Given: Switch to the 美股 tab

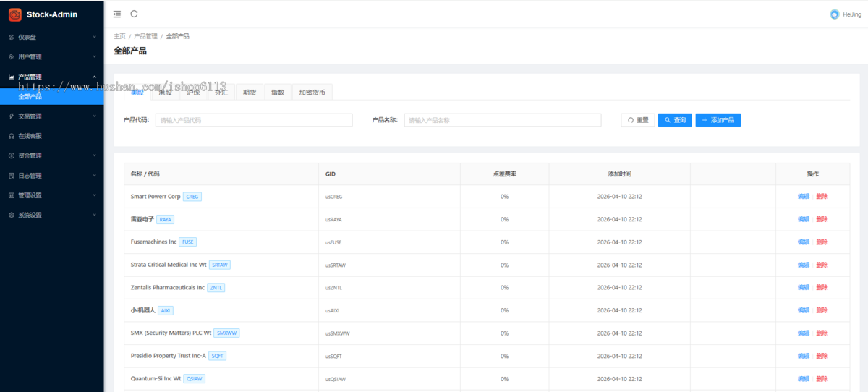Looking at the screenshot, I should click(x=137, y=93).
